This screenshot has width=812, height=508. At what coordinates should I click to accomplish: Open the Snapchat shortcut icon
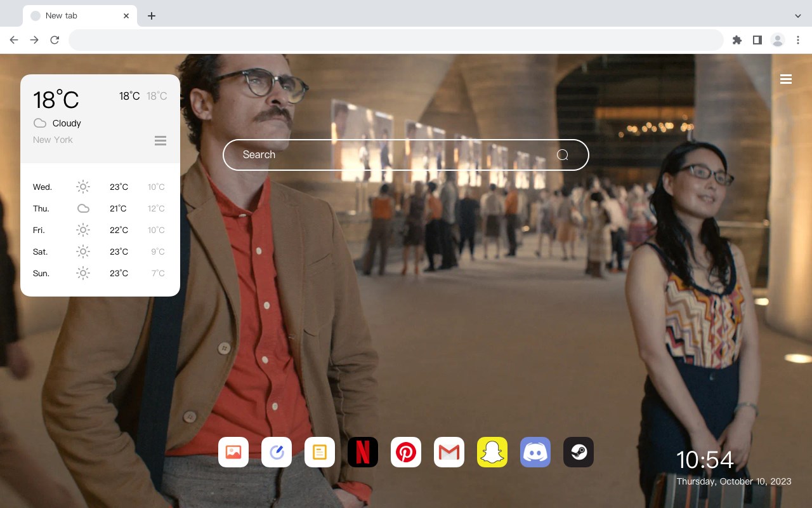tap(492, 452)
